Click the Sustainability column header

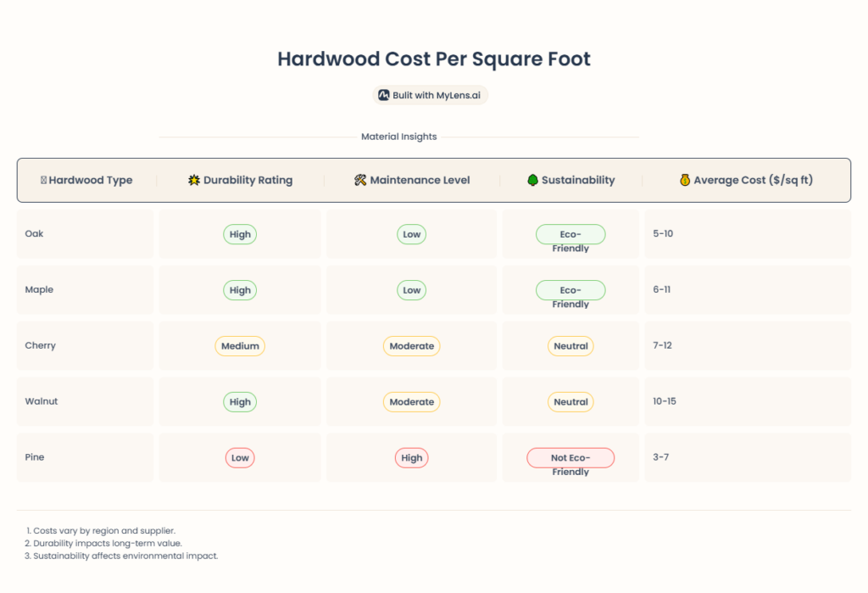(571, 180)
